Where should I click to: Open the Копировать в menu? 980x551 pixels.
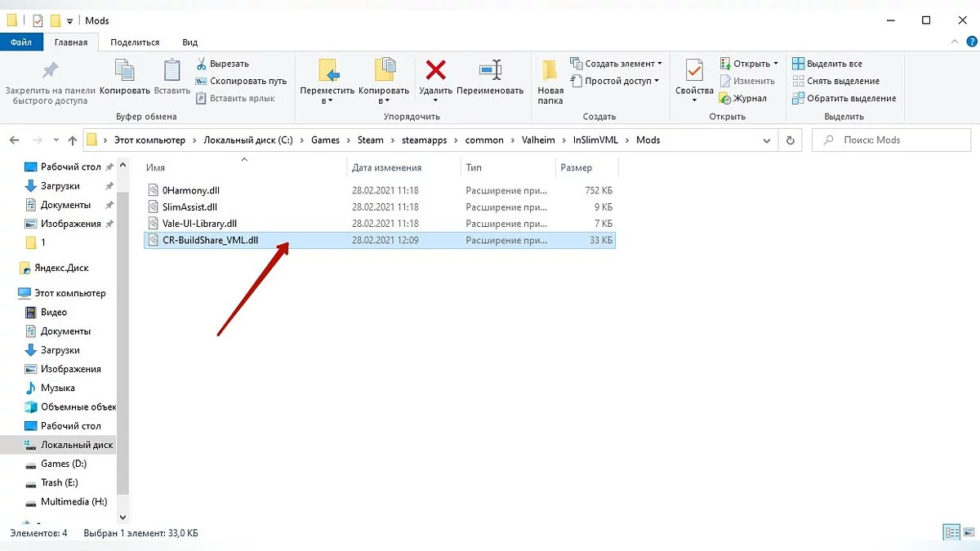[383, 81]
